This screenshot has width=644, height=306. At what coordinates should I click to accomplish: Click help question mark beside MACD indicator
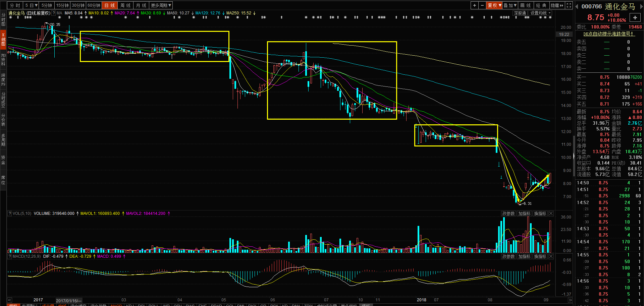(10, 256)
